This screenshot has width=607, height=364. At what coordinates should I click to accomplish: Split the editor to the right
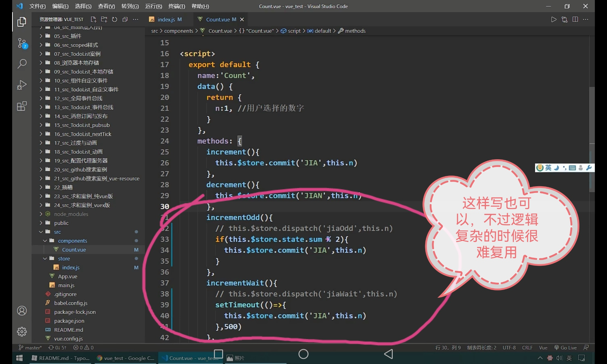(575, 19)
